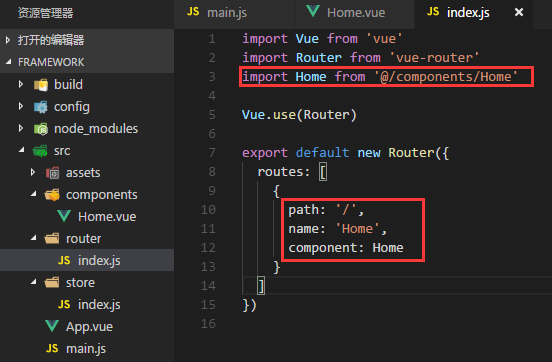
Task: Click the JS icon on index.js tab
Action: point(433,12)
